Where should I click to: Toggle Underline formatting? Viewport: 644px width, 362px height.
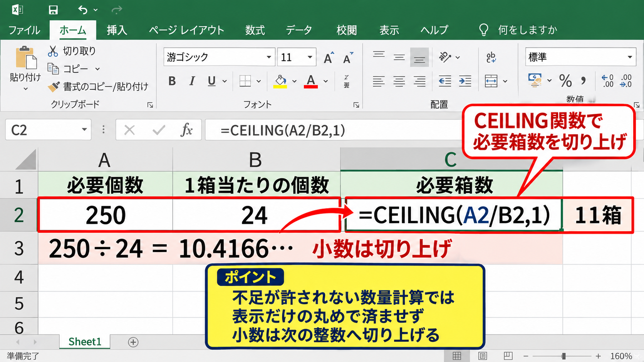coord(211,81)
